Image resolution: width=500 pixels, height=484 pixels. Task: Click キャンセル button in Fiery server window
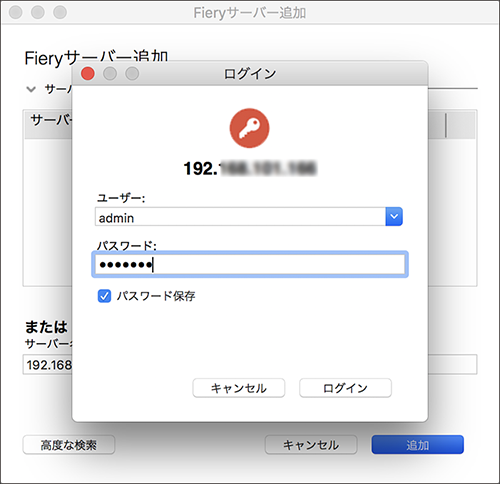pos(311,445)
